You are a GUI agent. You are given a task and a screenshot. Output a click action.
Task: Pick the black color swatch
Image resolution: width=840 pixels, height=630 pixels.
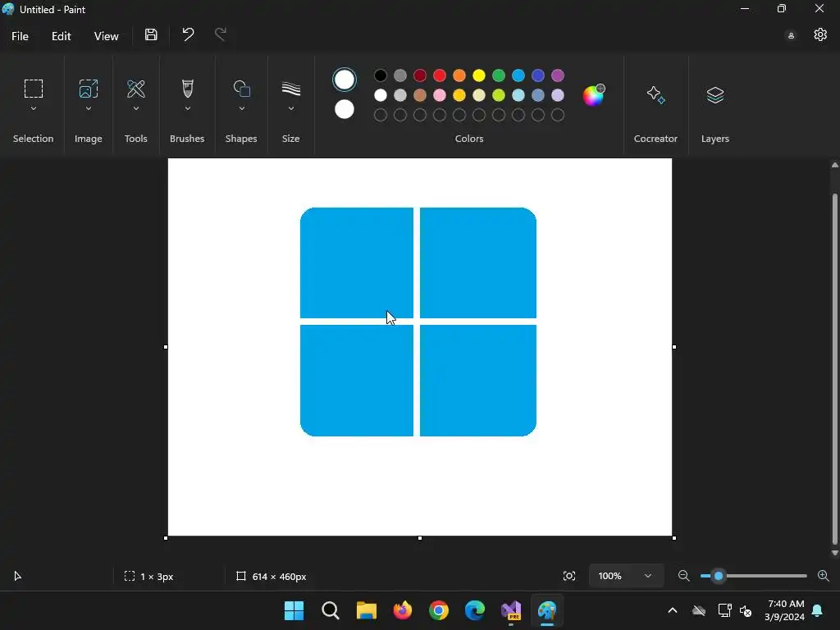[x=381, y=75]
